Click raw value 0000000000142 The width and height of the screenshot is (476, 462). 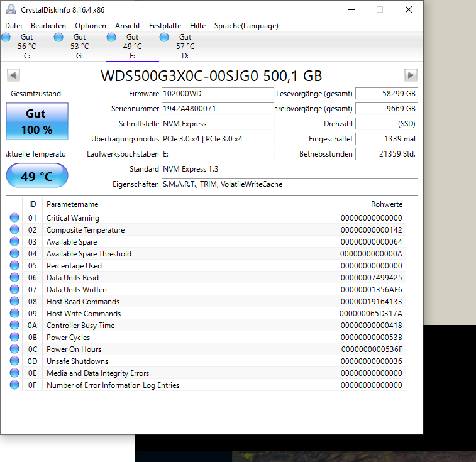click(371, 230)
